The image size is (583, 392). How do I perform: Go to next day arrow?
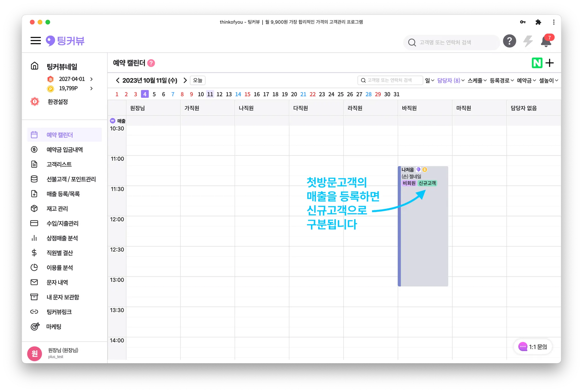(x=185, y=81)
